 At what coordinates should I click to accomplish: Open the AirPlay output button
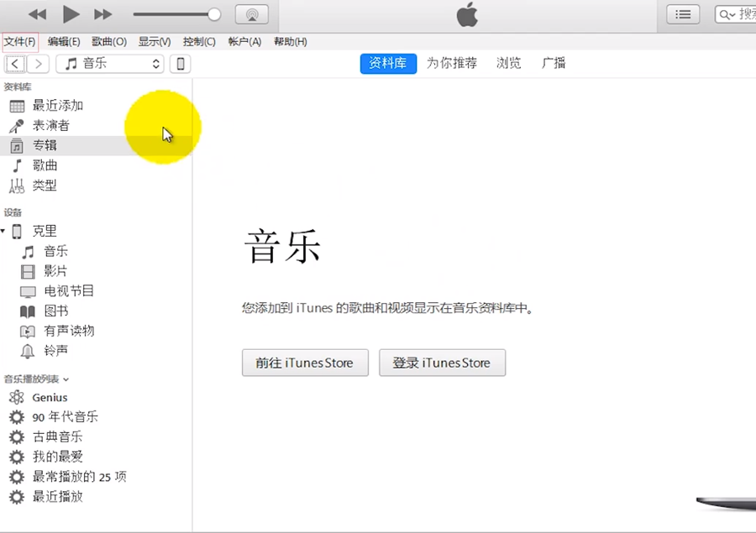pos(252,14)
